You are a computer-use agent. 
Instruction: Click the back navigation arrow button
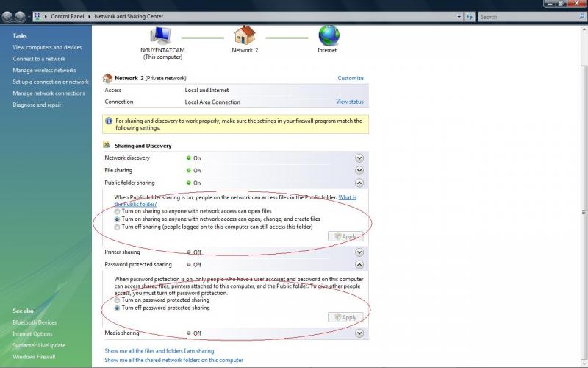[8, 16]
